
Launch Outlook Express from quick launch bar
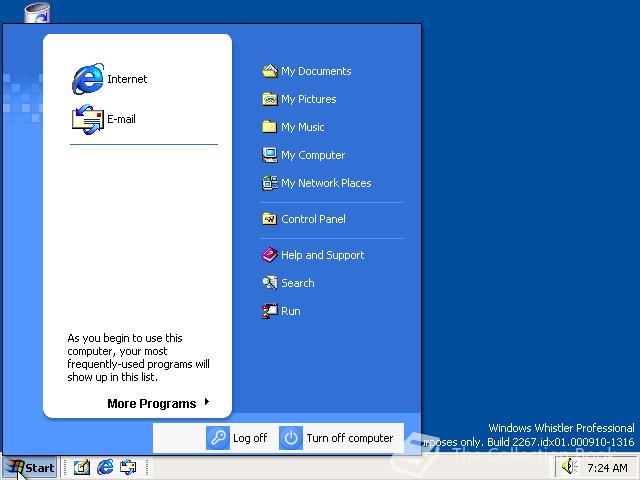pos(128,467)
